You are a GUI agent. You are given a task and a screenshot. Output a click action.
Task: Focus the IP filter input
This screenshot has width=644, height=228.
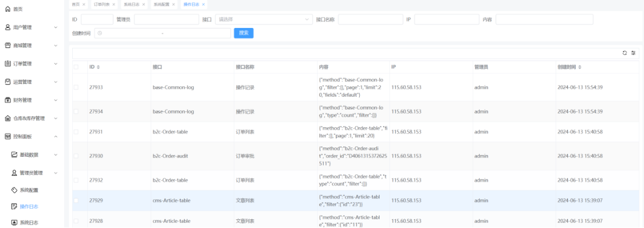tap(447, 19)
